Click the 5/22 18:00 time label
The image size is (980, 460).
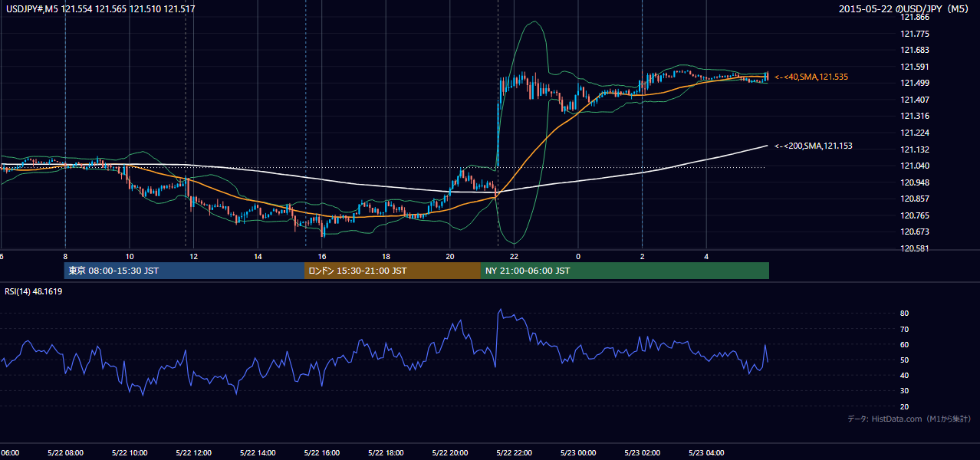pyautogui.click(x=386, y=453)
